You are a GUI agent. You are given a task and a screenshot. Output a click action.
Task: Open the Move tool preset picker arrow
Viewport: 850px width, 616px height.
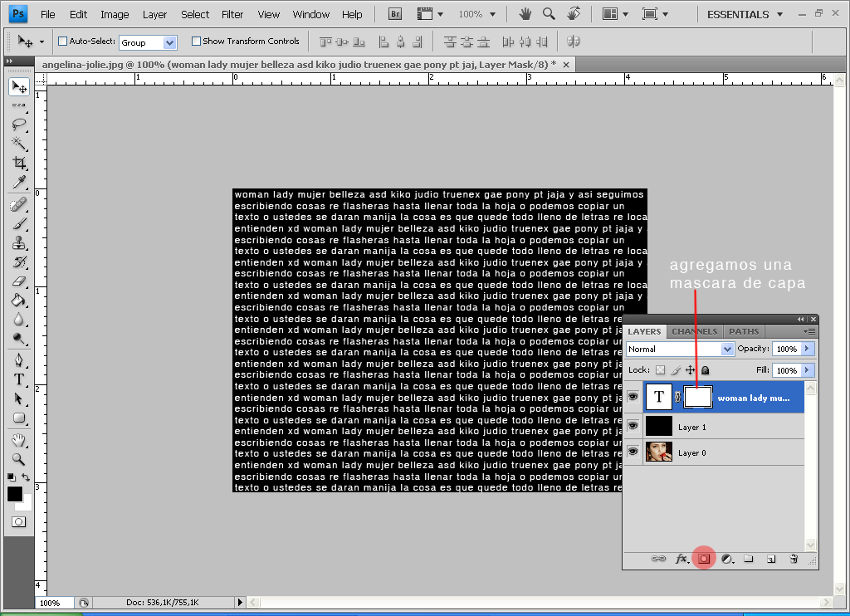point(42,42)
